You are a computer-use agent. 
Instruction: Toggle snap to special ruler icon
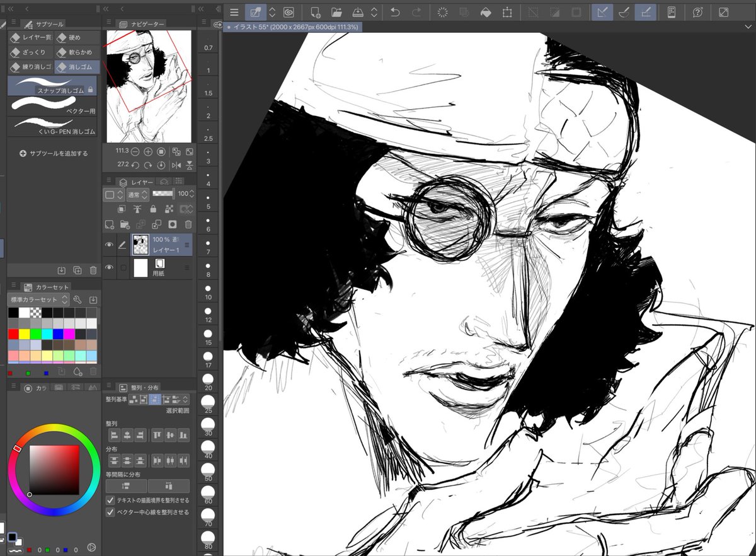click(x=622, y=12)
